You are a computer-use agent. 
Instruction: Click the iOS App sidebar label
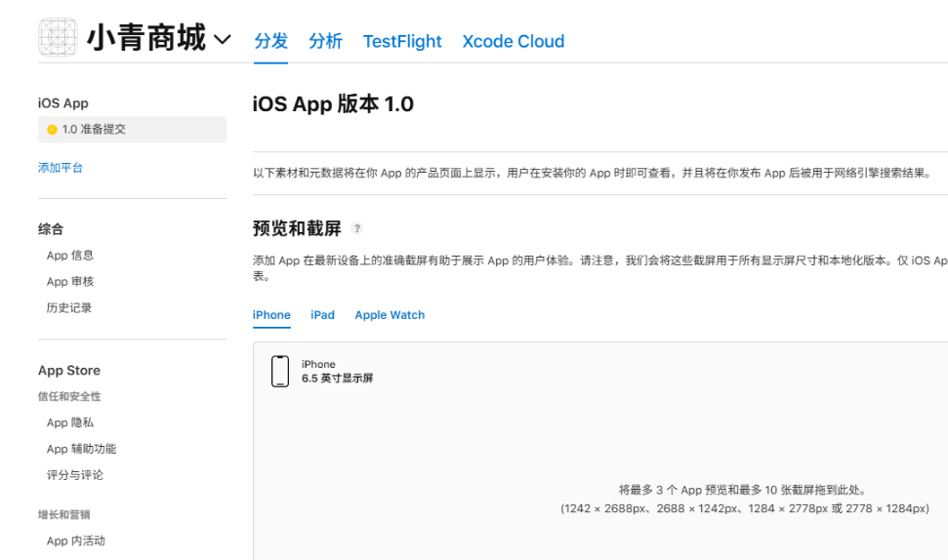62,103
